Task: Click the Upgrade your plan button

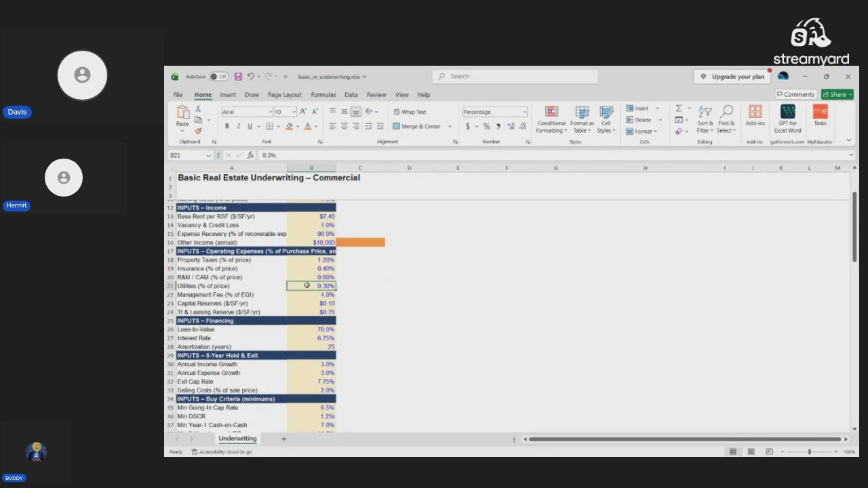Action: click(x=732, y=77)
